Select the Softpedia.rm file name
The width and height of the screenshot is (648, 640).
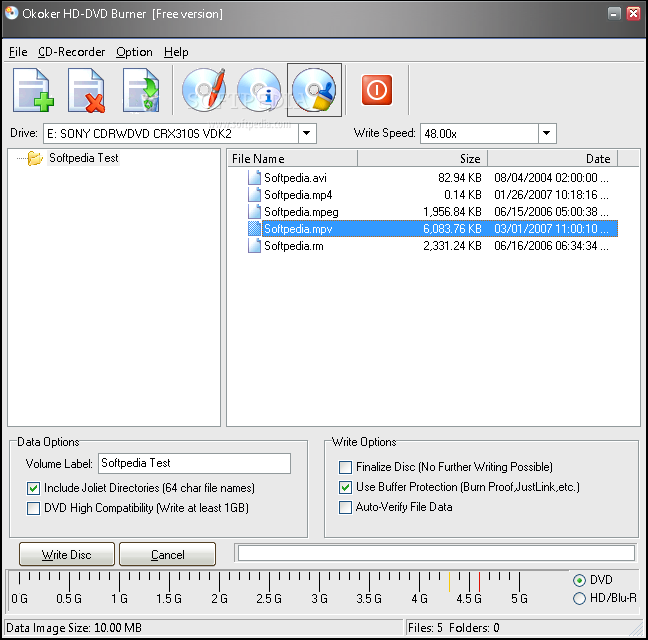point(294,246)
